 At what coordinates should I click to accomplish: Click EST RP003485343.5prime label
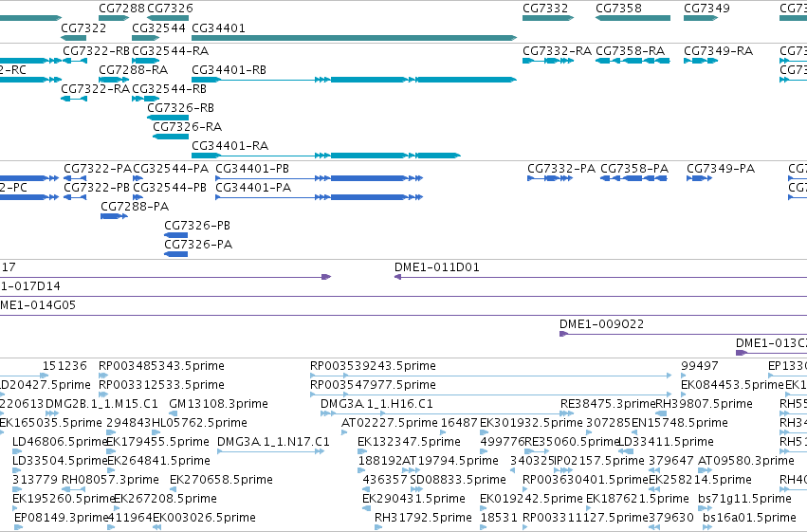(161, 366)
